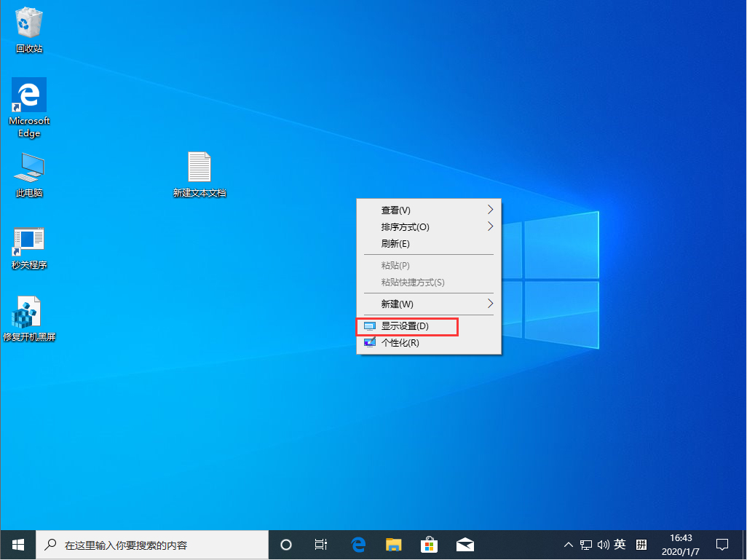Open Microsoft Store from the taskbar

[x=430, y=544]
